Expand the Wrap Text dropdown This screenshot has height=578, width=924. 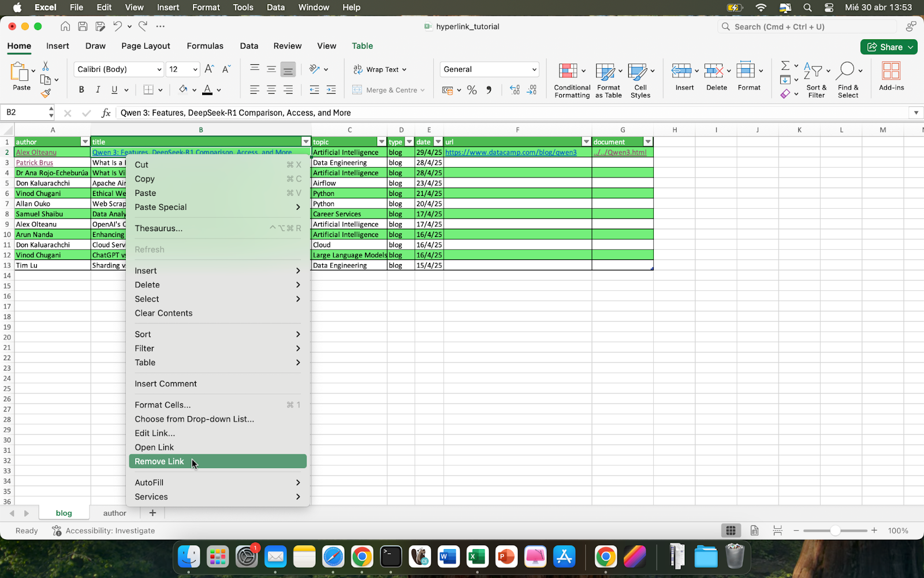404,69
